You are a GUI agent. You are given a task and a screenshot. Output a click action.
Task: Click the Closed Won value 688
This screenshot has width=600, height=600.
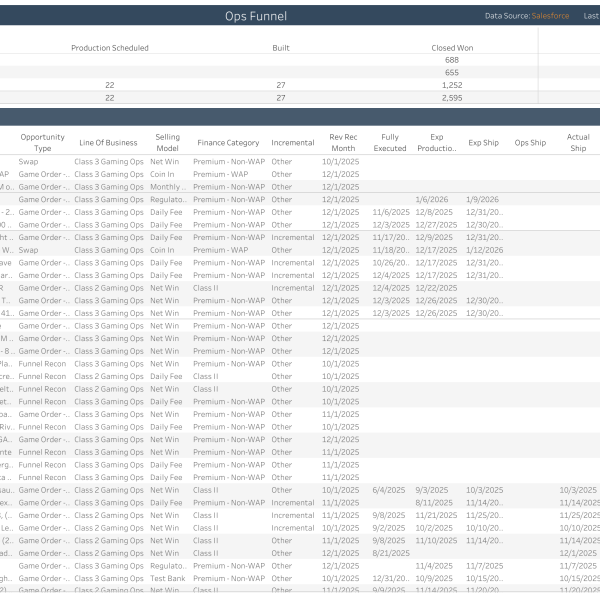(x=452, y=60)
